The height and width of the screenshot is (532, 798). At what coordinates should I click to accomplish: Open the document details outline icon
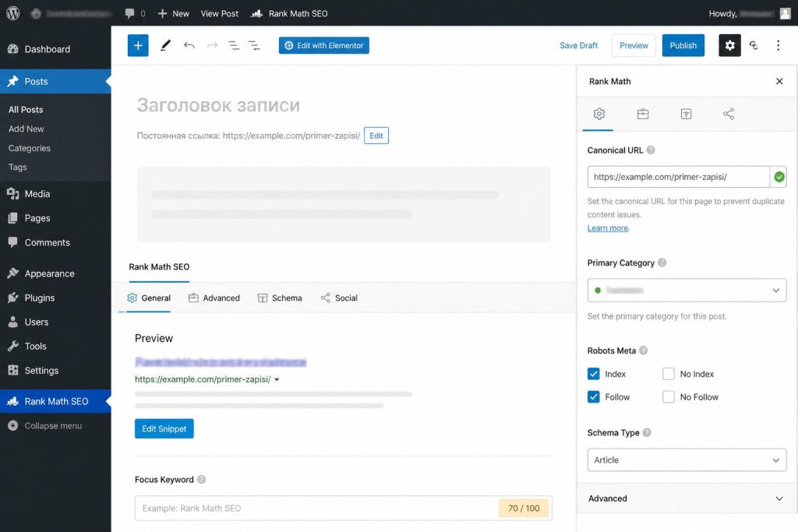(x=234, y=45)
